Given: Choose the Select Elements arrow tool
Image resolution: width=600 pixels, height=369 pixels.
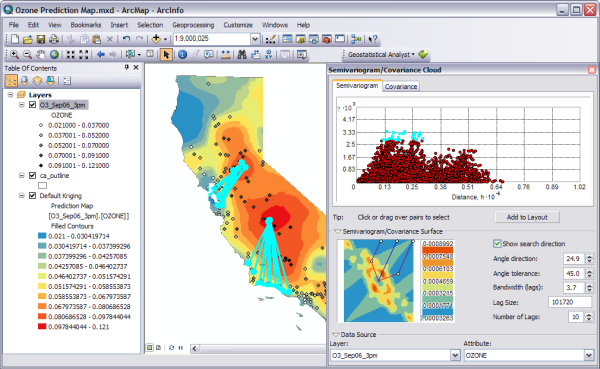Looking at the screenshot, I should click(x=166, y=55).
